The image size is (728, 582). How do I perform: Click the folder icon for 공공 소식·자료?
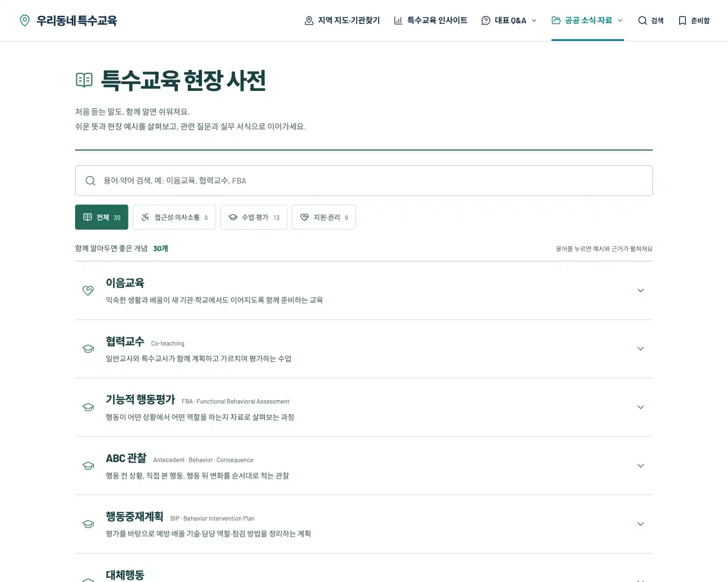(x=556, y=20)
